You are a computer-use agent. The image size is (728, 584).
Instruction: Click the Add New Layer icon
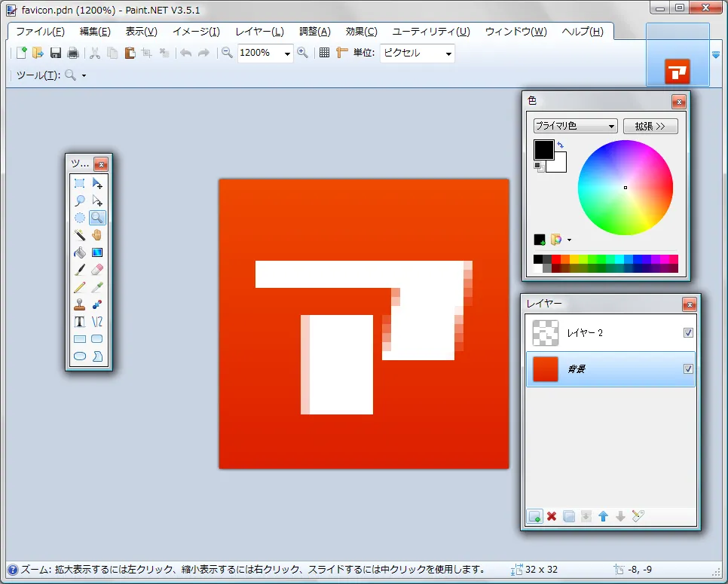point(534,516)
